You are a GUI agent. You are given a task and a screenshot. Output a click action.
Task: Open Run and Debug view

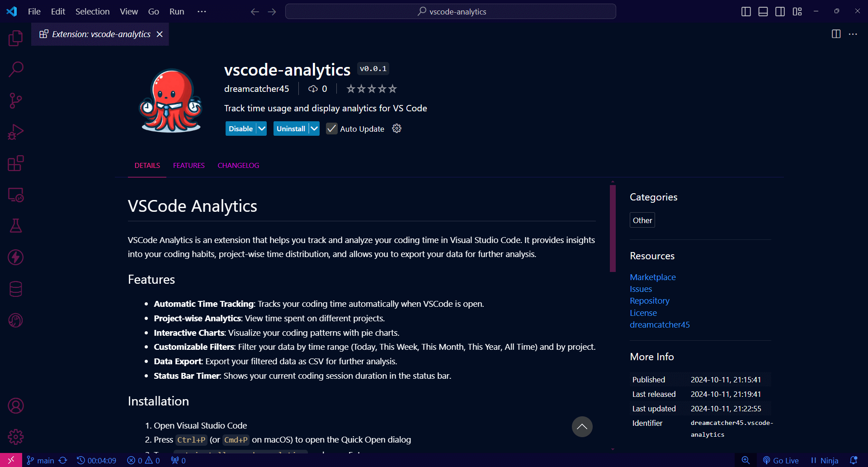[x=16, y=132]
